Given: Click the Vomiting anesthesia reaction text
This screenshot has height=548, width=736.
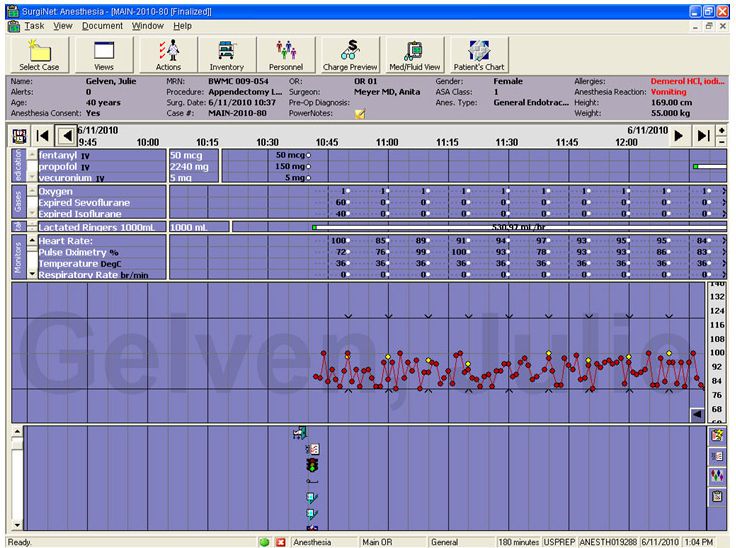Looking at the screenshot, I should pos(668,92).
